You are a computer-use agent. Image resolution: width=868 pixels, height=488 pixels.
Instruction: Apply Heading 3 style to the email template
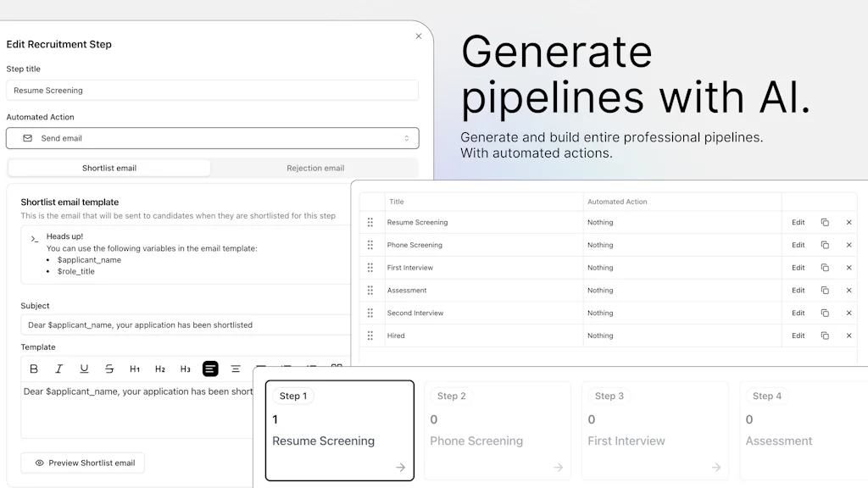[185, 369]
